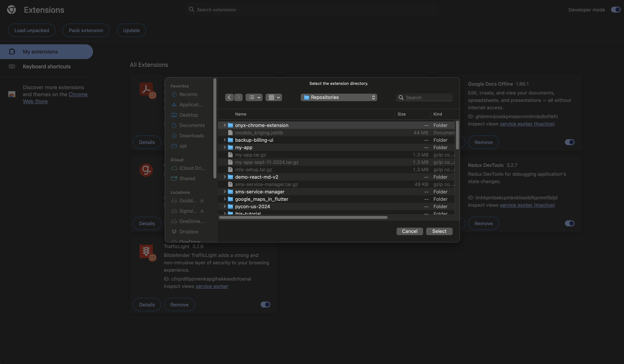Click the search magnifier icon in the Extensions page
The image size is (624, 364).
(191, 9)
